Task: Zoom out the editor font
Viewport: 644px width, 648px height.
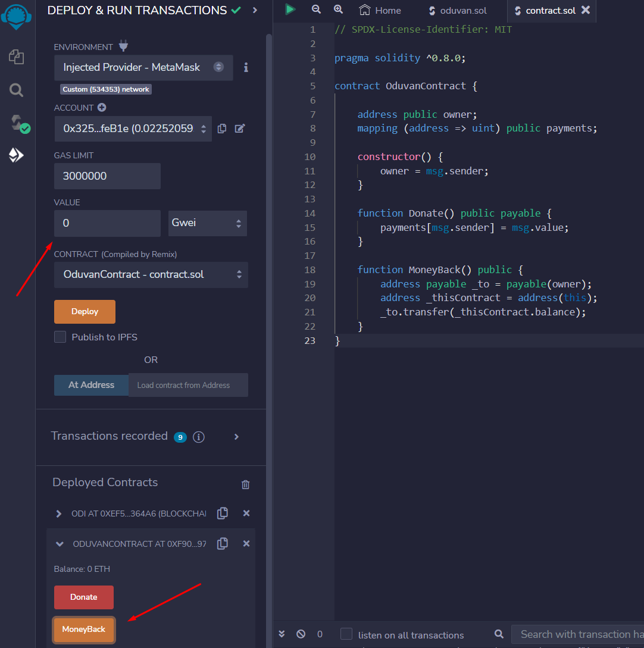Action: pos(316,9)
